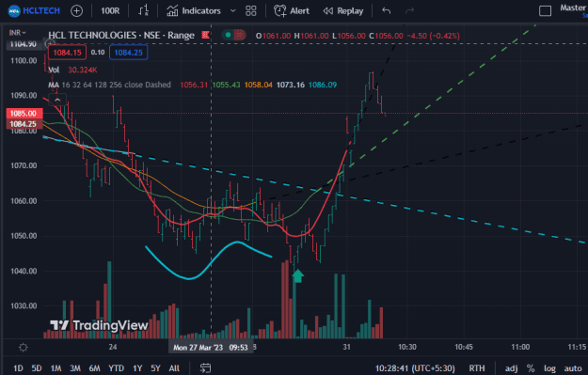
Task: Toggle log scale mode
Action: pyautogui.click(x=549, y=368)
